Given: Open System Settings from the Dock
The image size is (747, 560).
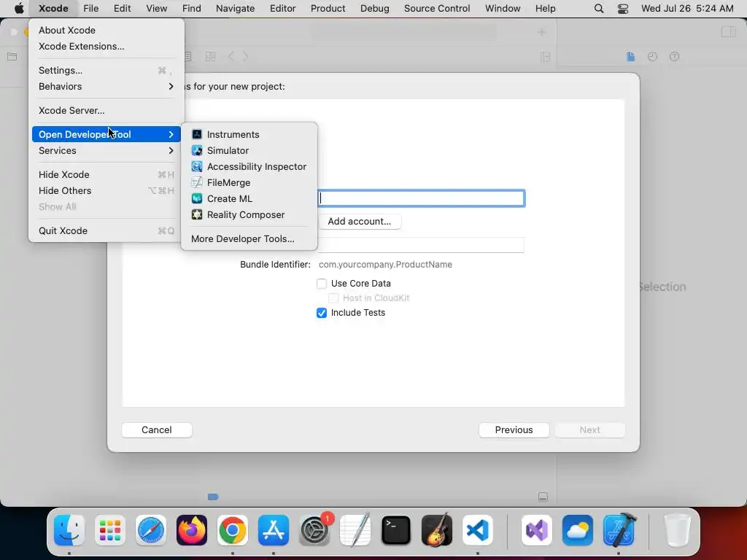Looking at the screenshot, I should (x=314, y=530).
